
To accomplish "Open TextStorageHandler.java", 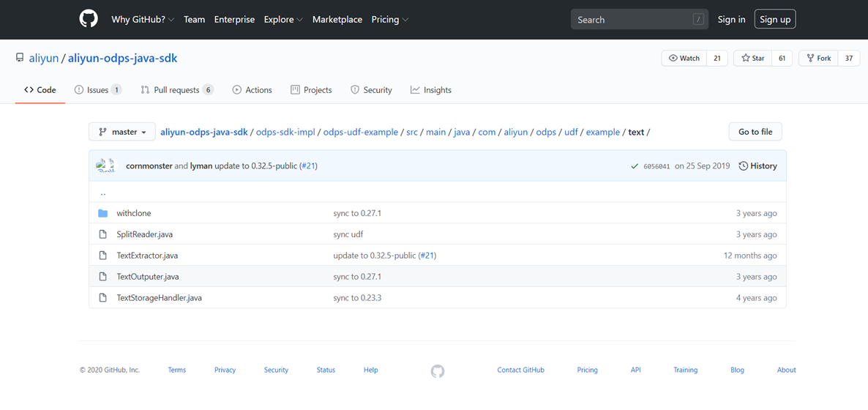I will (x=160, y=297).
